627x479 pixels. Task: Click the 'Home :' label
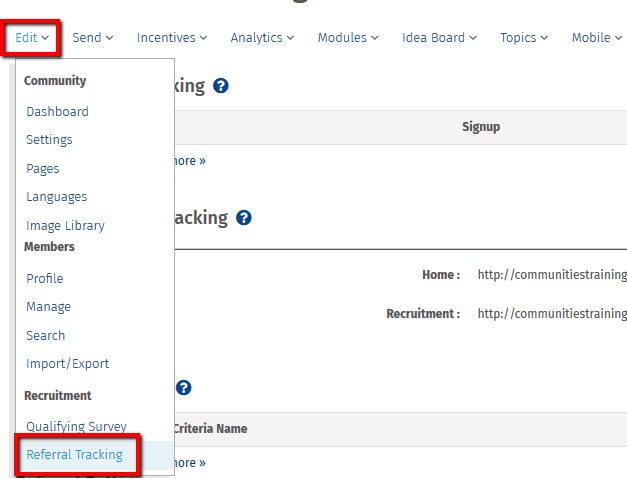click(441, 275)
